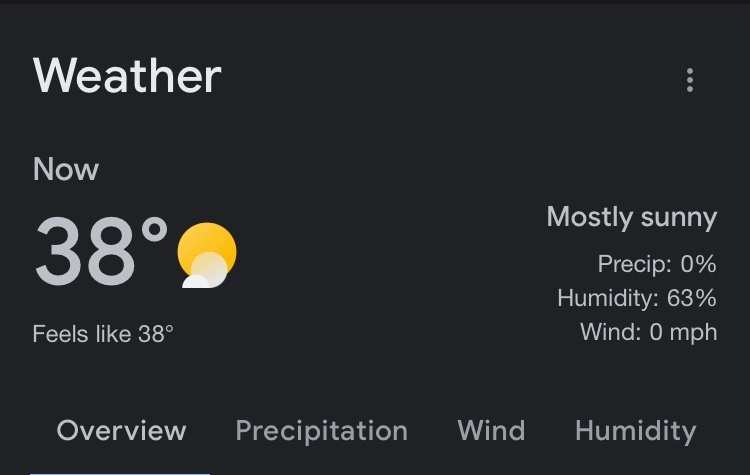Show the Humidity tab
This screenshot has height=475, width=750.
click(636, 431)
